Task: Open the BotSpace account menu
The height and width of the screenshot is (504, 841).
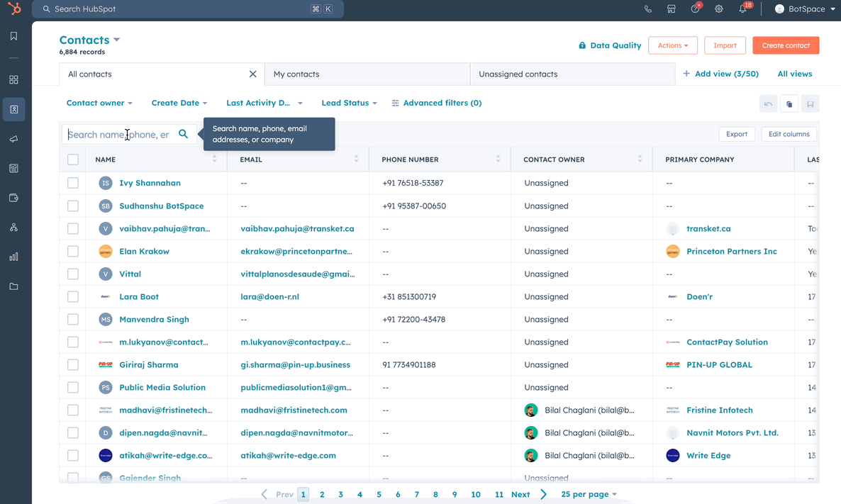Action: pyautogui.click(x=805, y=9)
